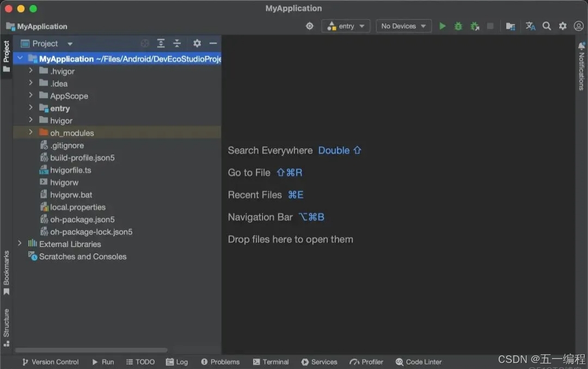Open entry run configuration dropdown
588x369 pixels.
click(x=346, y=26)
